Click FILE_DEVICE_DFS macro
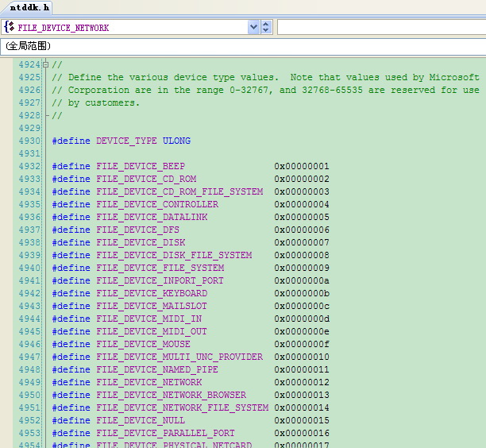 pyautogui.click(x=137, y=230)
